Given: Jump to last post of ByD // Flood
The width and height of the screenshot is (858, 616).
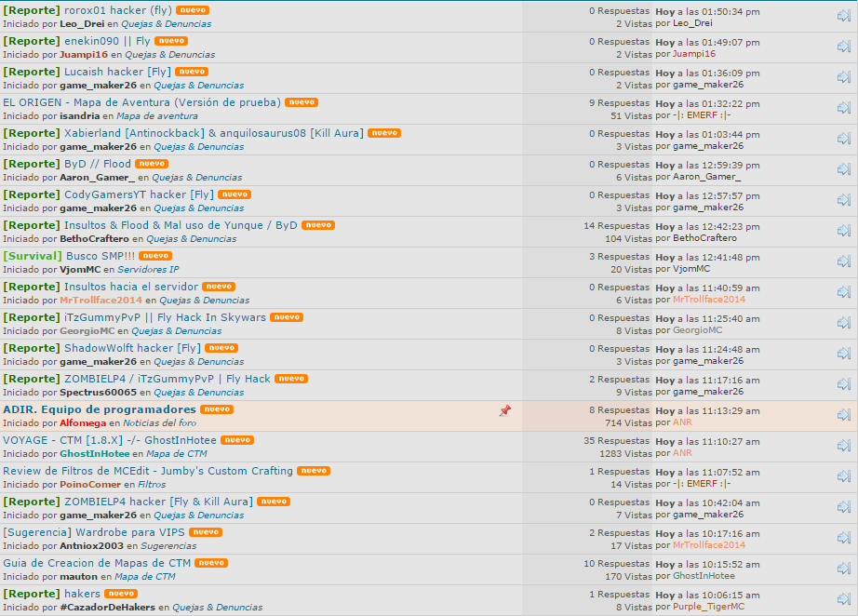Looking at the screenshot, I should (x=844, y=169).
